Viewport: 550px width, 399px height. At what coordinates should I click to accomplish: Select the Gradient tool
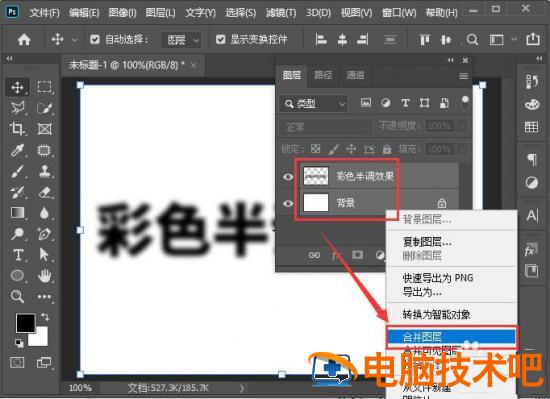(x=17, y=213)
